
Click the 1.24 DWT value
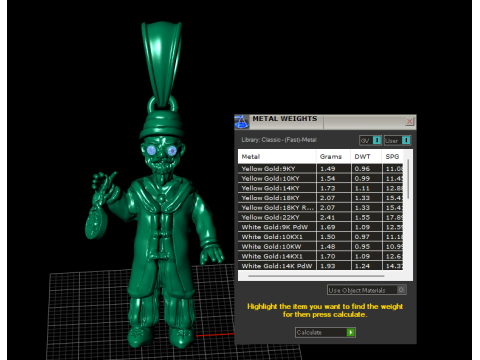point(362,266)
